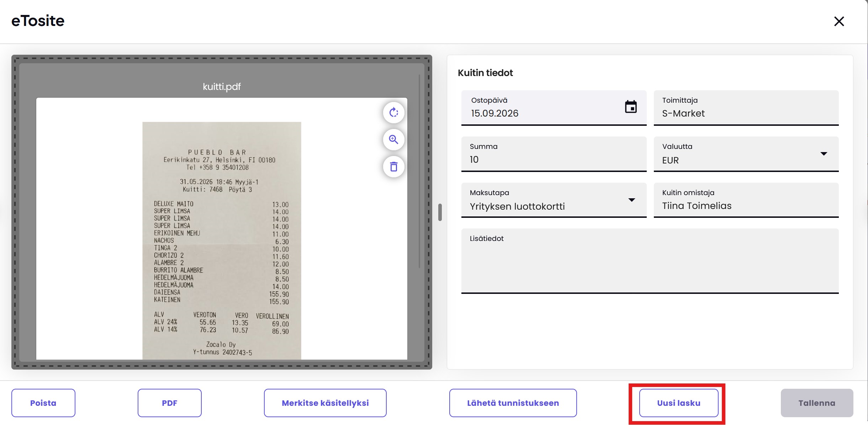Close the eTosite dialog
The width and height of the screenshot is (868, 425).
click(x=839, y=21)
